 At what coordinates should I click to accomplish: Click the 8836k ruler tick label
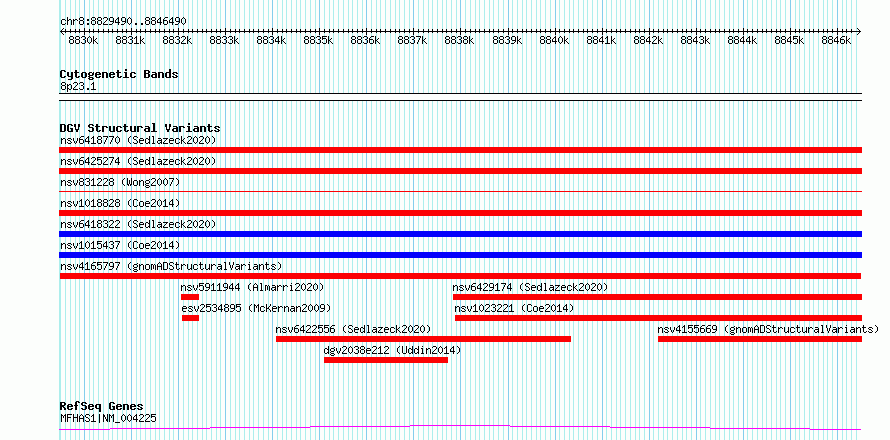(x=366, y=41)
